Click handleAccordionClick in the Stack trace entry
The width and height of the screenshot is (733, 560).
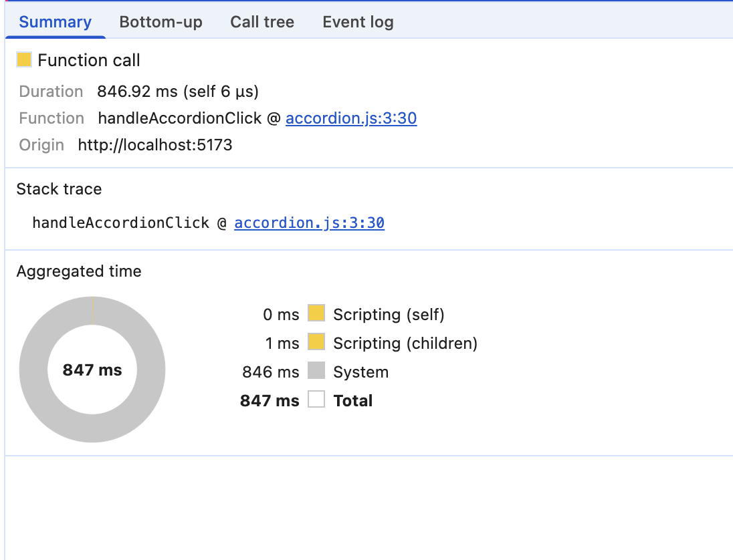(120, 223)
